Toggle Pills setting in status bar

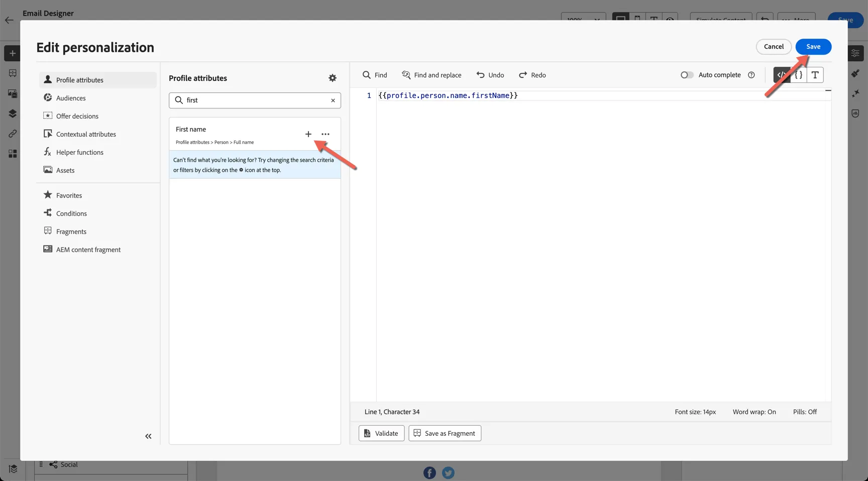[805, 412]
